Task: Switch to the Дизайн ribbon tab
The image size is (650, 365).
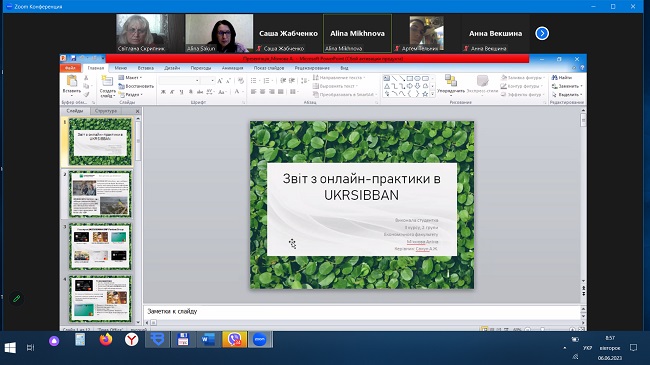Action: 172,68
